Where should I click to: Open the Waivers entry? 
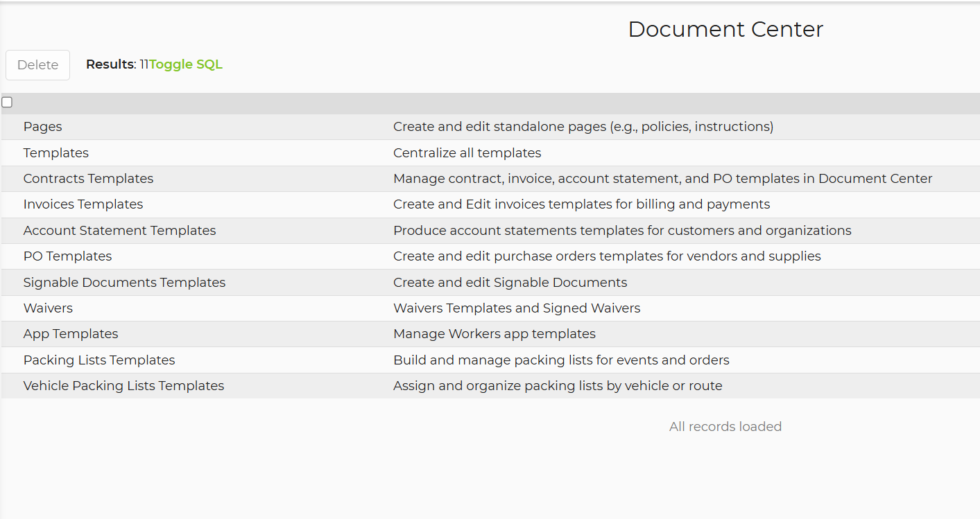(48, 308)
